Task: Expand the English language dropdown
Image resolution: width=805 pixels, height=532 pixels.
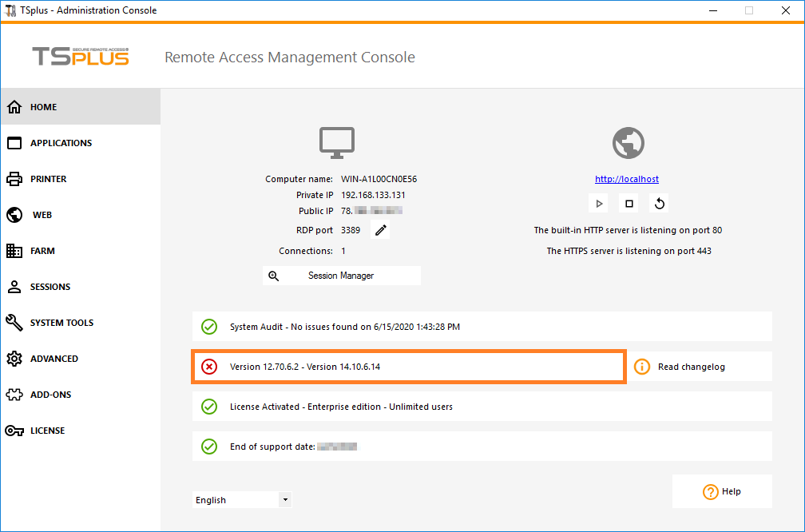Action: coord(285,500)
